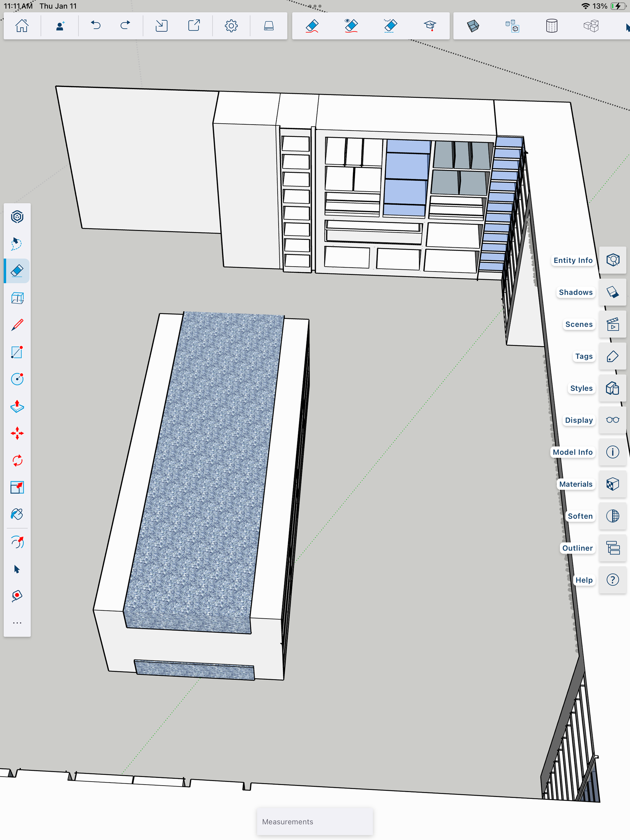This screenshot has height=840, width=630.
Task: Expand more tools via three dots
Action: coord(17,623)
